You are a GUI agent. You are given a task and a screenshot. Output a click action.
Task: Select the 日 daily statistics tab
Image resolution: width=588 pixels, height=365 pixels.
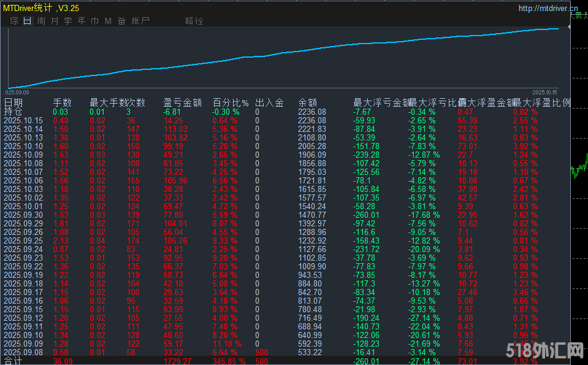point(27,21)
